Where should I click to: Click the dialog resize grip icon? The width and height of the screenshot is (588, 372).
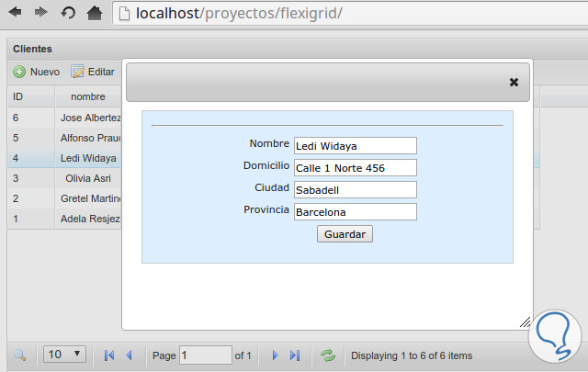pos(525,322)
